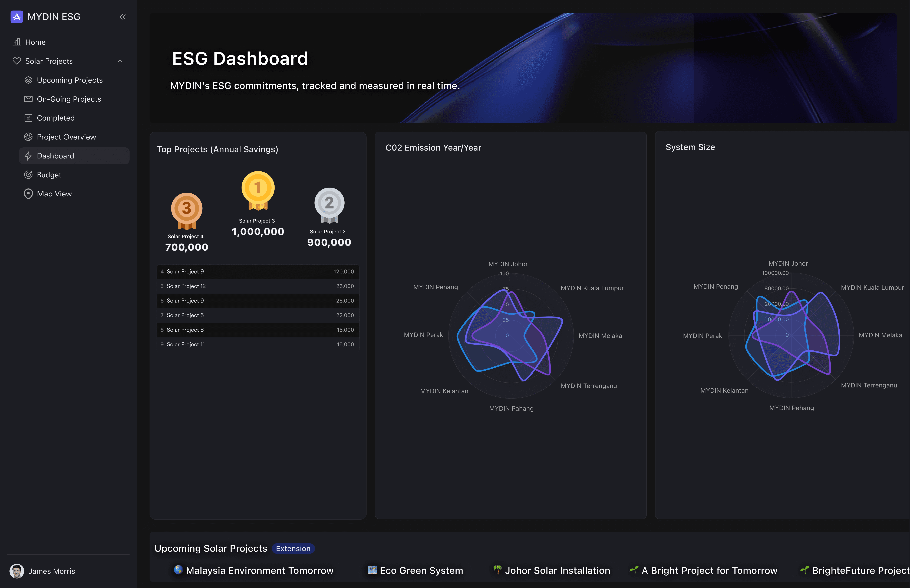Switch to the Upcoming Solar Projects section
This screenshot has width=910, height=588.
click(x=210, y=548)
